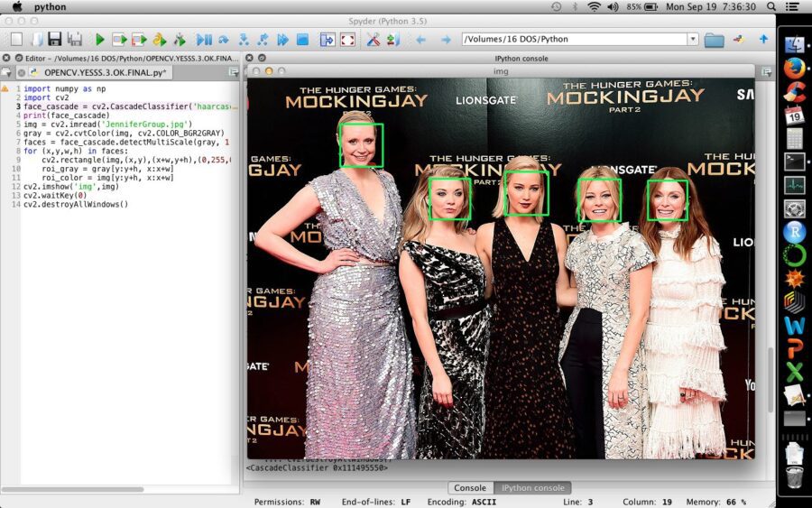This screenshot has width=812, height=508.
Task: Open a file using the toolbar icon
Action: (x=37, y=40)
